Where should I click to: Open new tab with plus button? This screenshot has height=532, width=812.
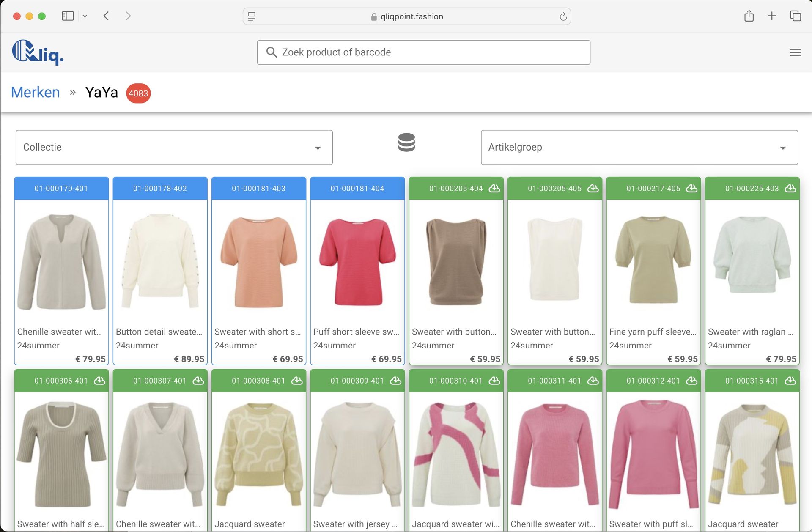coord(771,16)
